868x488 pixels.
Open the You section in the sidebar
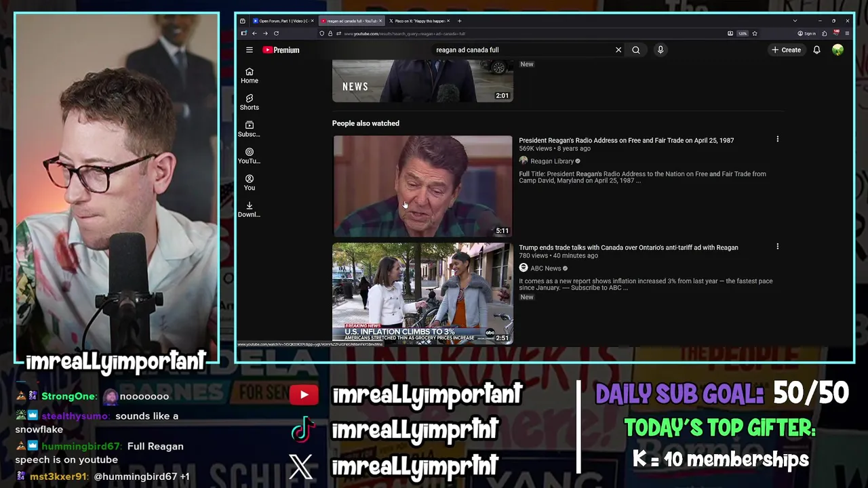[250, 182]
